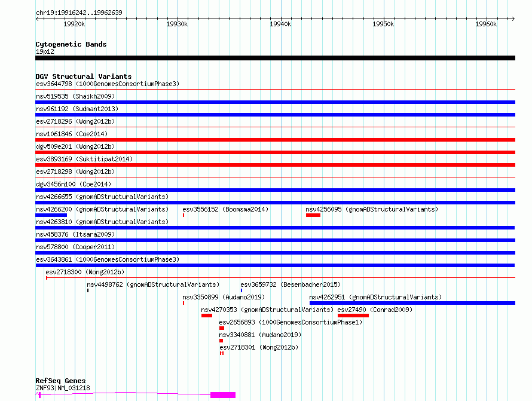Click the tiny red nsv3350899 variant marker

coord(184,303)
